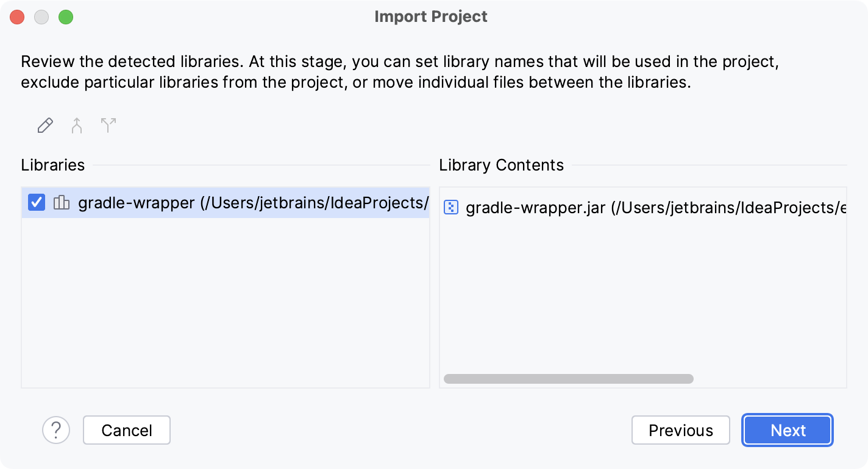Click the yellow minimize window button
This screenshot has width=868, height=469.
[x=41, y=17]
